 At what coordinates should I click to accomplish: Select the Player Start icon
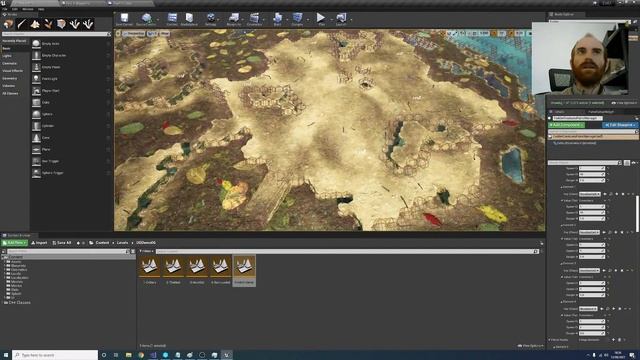36,91
